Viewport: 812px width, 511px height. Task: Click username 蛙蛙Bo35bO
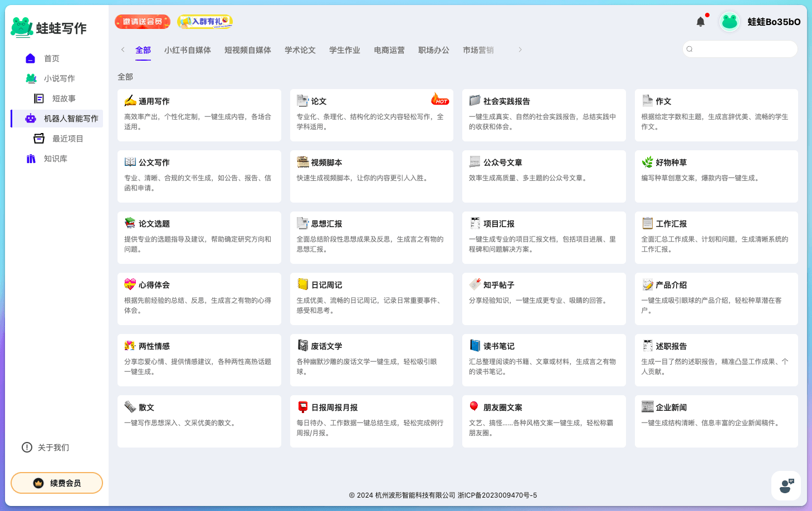pyautogui.click(x=774, y=22)
